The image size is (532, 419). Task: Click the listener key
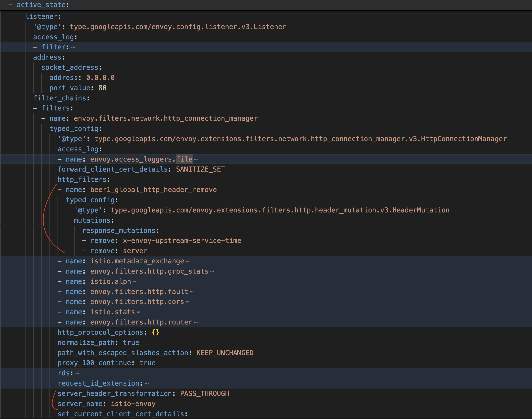[x=41, y=17]
